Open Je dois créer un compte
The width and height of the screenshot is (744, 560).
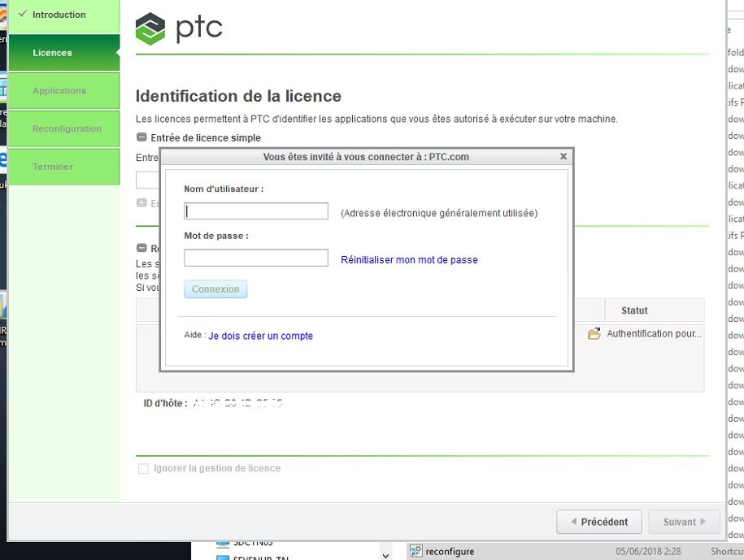(261, 336)
